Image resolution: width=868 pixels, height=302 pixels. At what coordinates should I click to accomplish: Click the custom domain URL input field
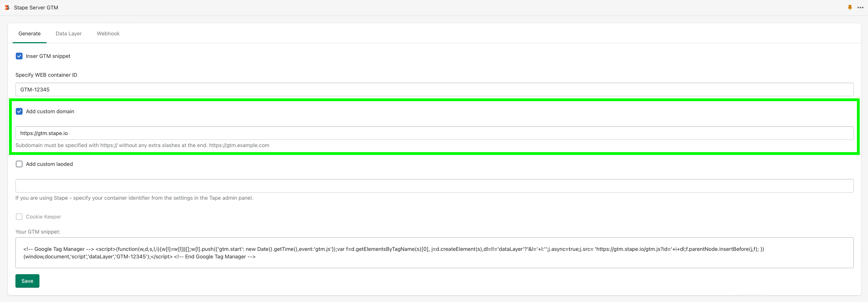click(434, 133)
